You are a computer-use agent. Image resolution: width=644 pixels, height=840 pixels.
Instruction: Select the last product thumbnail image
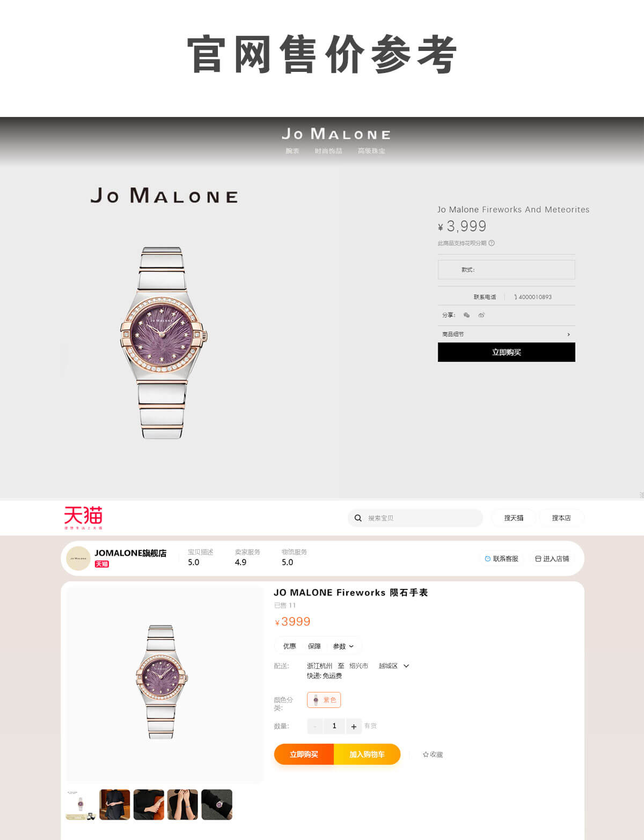point(217,804)
